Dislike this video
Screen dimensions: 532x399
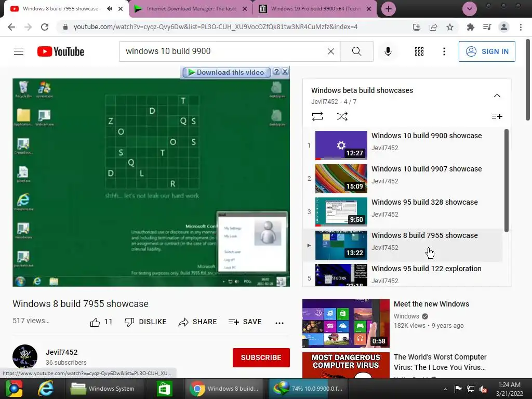click(145, 322)
